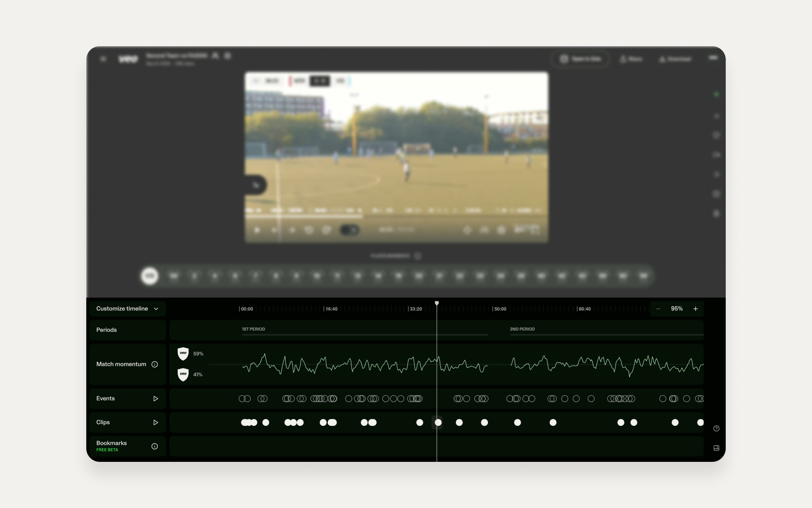Click the zoom out minus button
Screen dimensions: 812x508
click(658, 309)
